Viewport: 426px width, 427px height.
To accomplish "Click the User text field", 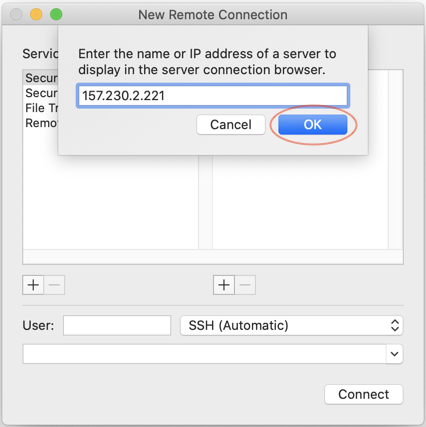I will [117, 325].
